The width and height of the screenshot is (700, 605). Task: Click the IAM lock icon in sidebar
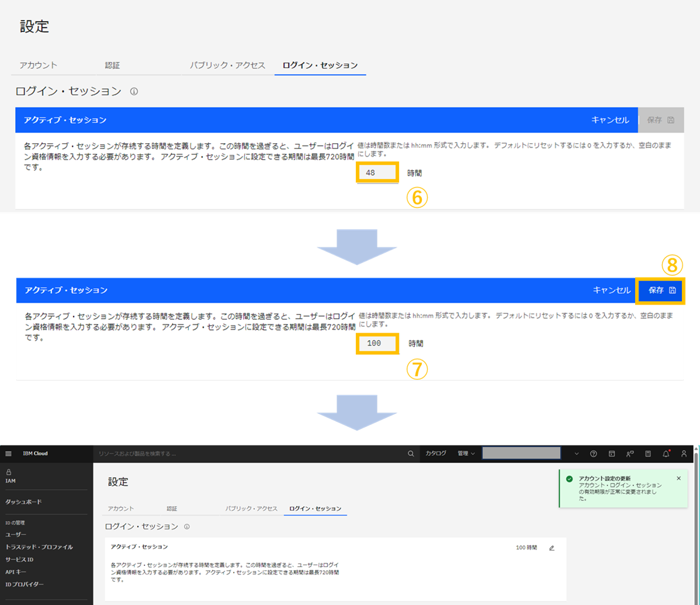pos(8,472)
